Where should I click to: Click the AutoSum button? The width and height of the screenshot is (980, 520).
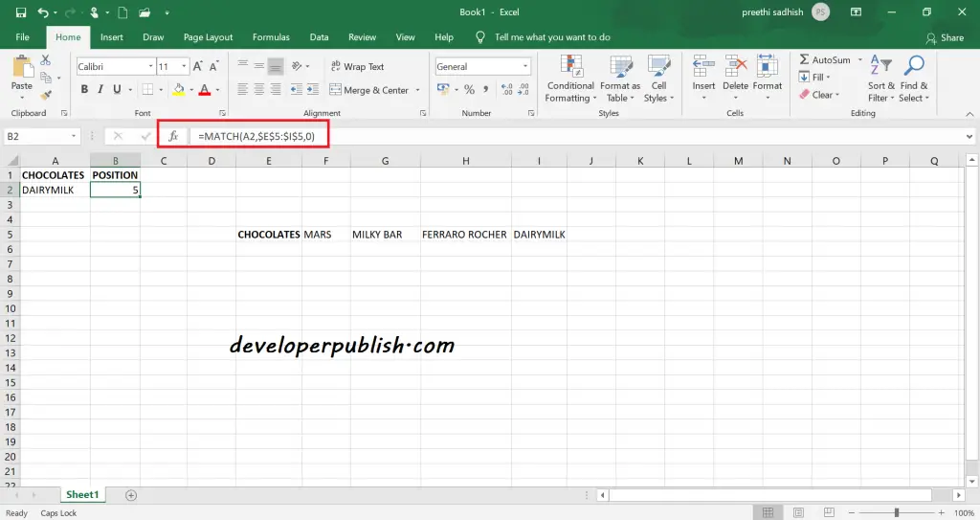[825, 59]
